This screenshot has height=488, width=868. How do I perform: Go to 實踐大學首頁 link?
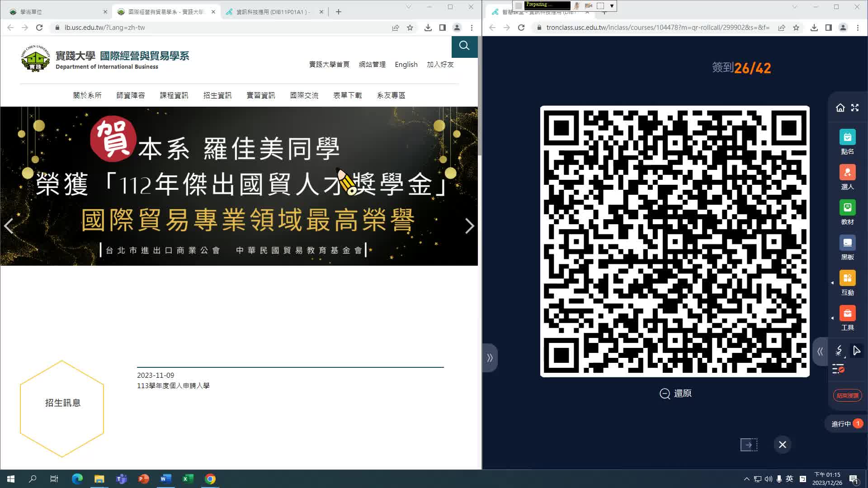(x=329, y=65)
